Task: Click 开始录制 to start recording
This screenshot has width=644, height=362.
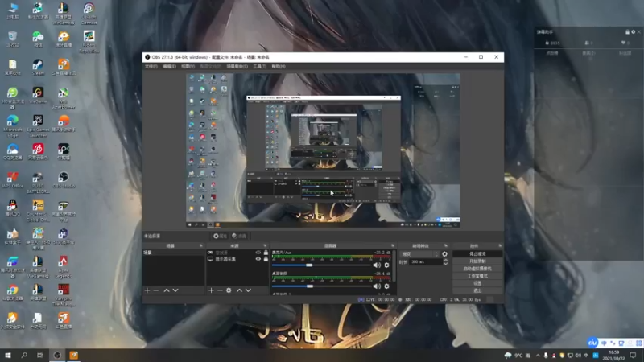Action: (x=477, y=261)
